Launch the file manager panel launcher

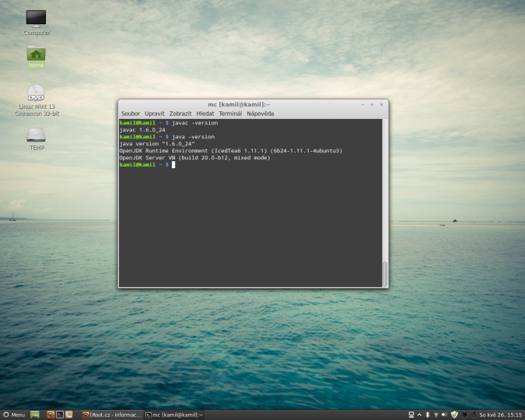68,415
